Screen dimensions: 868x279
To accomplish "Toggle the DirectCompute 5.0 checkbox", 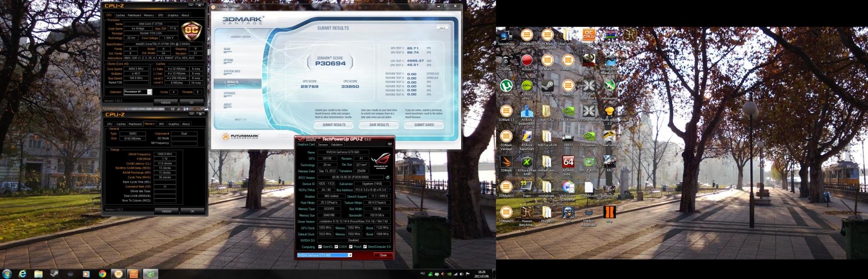I will point(366,246).
